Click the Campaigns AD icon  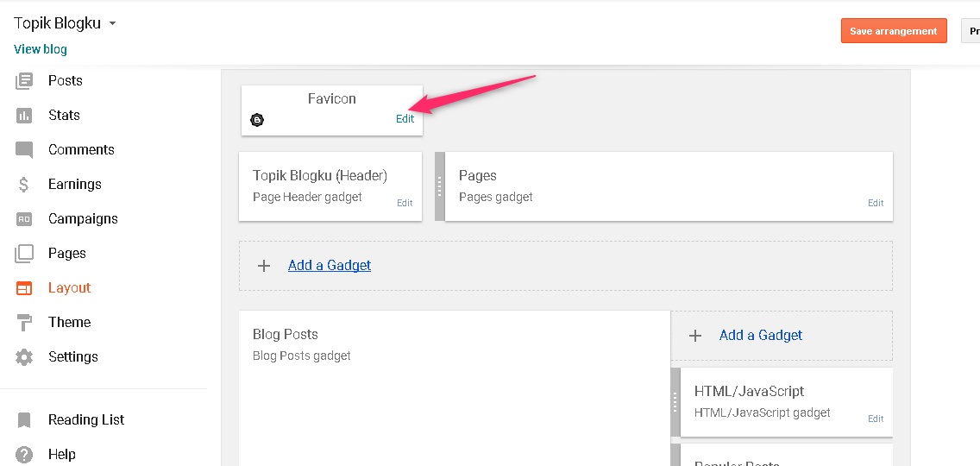(24, 219)
